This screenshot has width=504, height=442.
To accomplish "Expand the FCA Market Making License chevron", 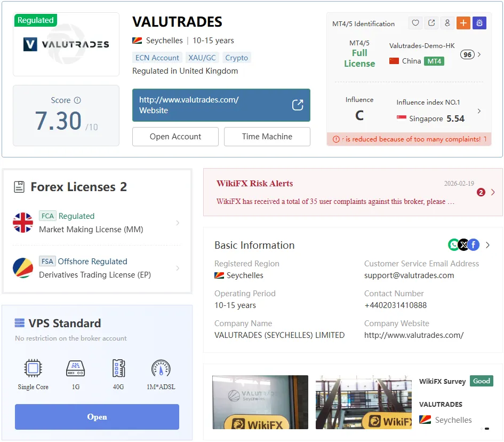I will [x=178, y=223].
